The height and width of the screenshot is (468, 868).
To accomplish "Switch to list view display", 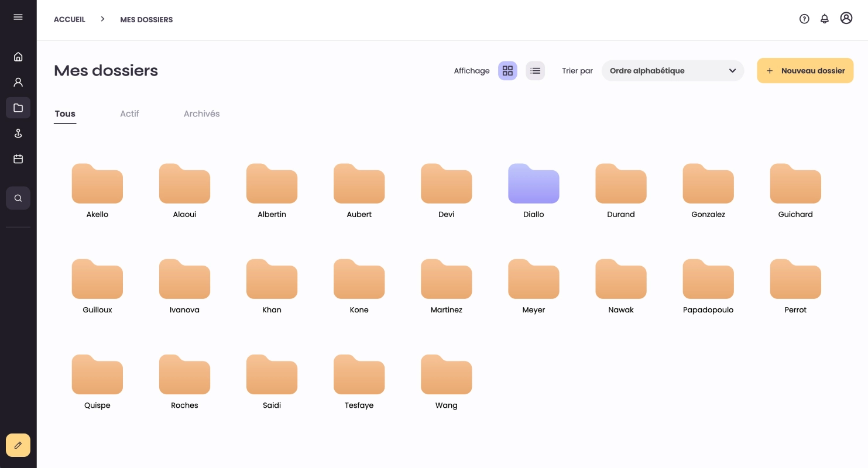I will tap(535, 71).
